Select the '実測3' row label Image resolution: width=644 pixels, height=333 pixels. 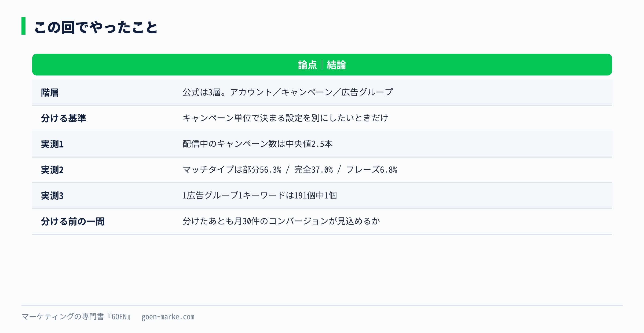pyautogui.click(x=52, y=196)
